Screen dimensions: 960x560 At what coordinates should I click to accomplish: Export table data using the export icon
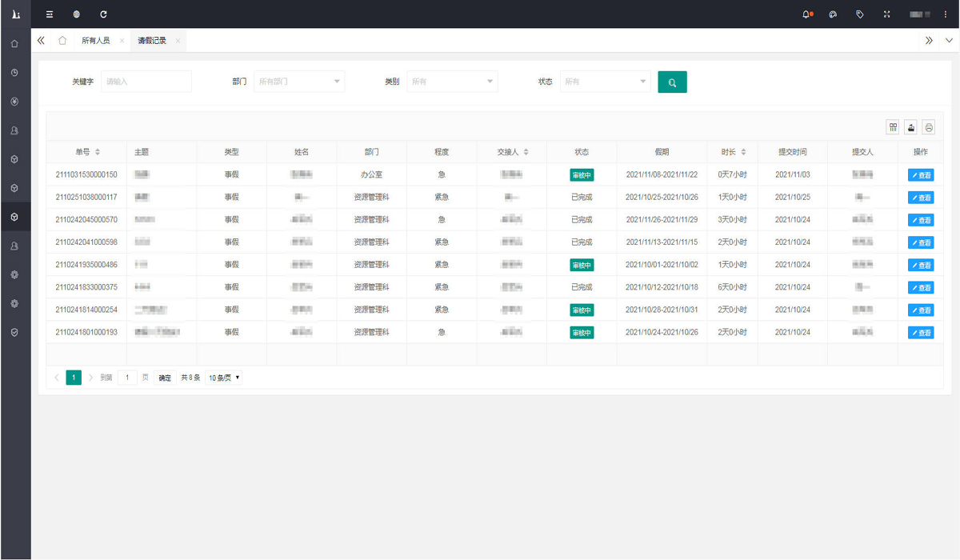tap(910, 127)
